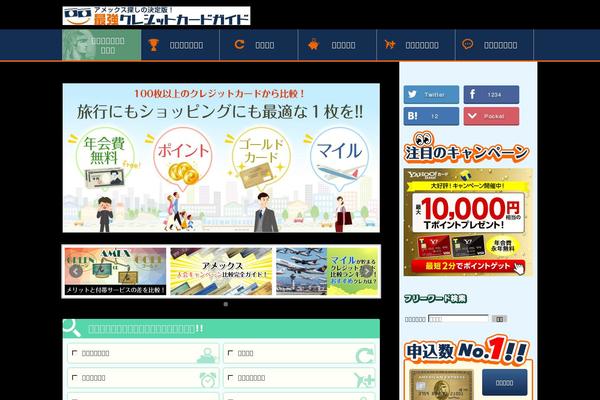Open the green Amex centurion navigation tab
This screenshot has width=600, height=400.
tap(101, 45)
